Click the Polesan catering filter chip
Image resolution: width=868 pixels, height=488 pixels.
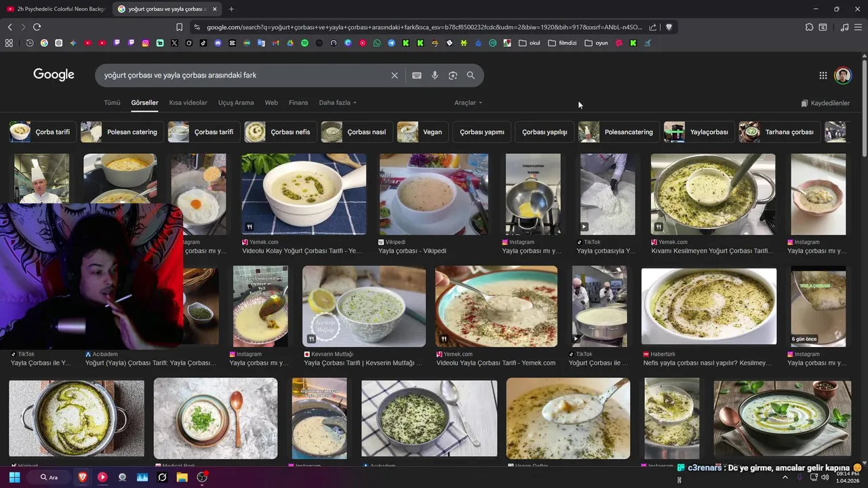coord(122,132)
